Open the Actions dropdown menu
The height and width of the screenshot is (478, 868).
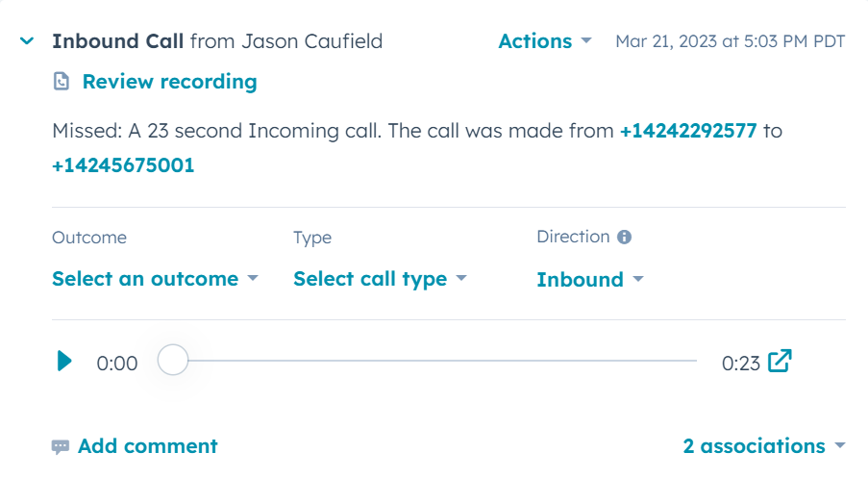pos(545,41)
